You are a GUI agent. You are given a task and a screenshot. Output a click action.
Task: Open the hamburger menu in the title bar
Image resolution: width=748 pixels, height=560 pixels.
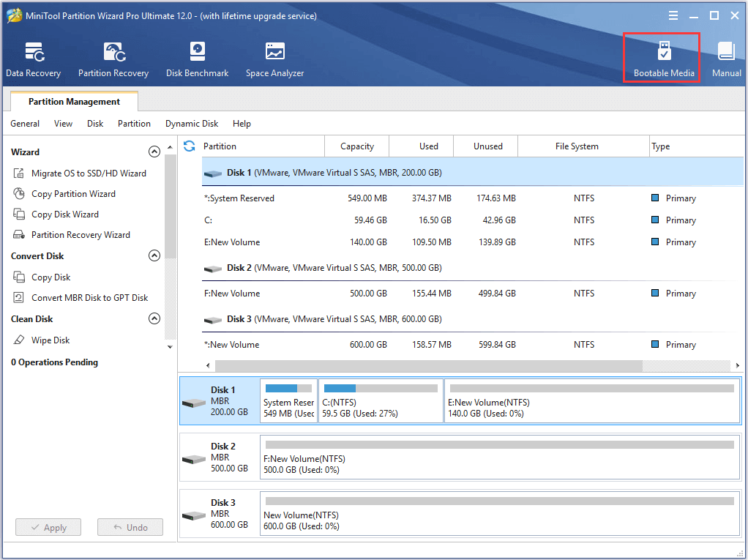click(673, 15)
